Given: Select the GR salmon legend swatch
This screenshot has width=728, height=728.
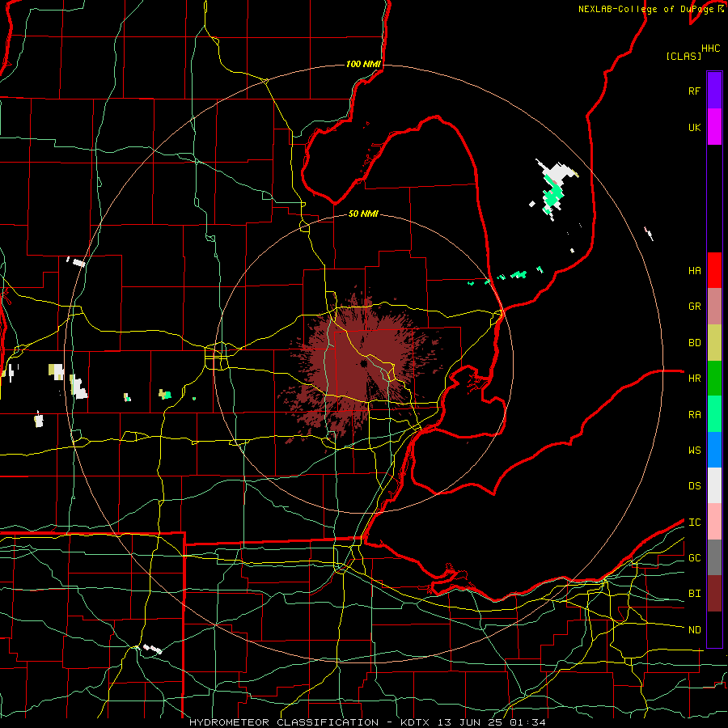Looking at the screenshot, I should click(714, 307).
